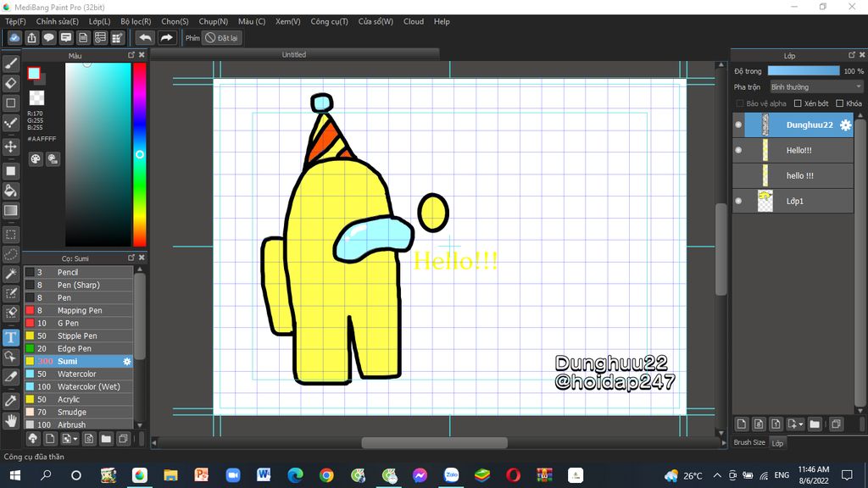Open Microsoft Word from the taskbar

tap(264, 475)
